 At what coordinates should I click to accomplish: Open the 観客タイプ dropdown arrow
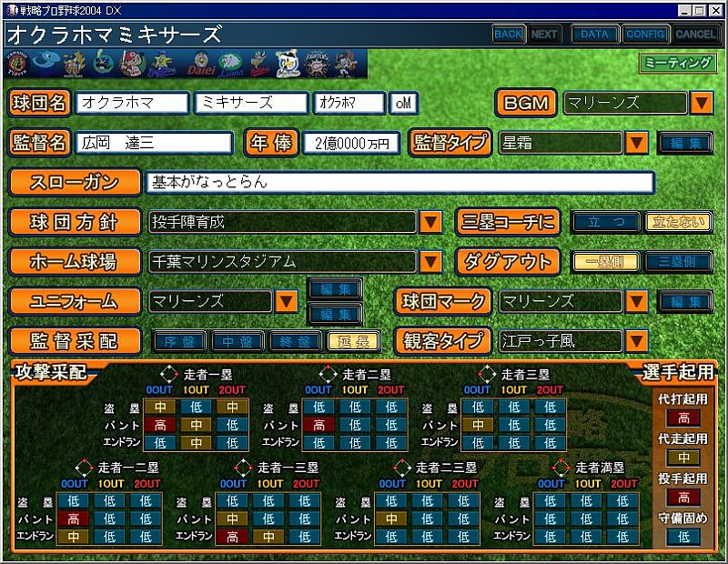636,342
